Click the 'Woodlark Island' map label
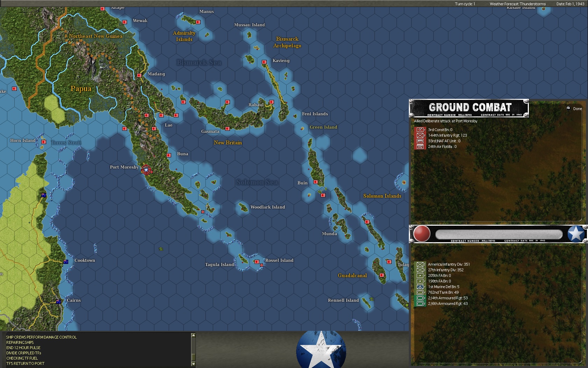Viewport: 588px width, 368px height. click(x=268, y=207)
